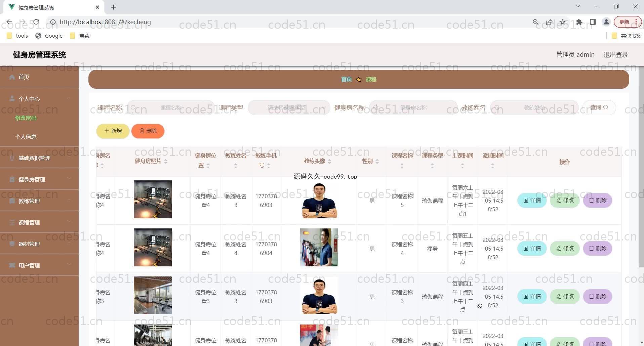Sort by 教练姓名 column header arrows
The width and height of the screenshot is (644, 346).
[236, 166]
